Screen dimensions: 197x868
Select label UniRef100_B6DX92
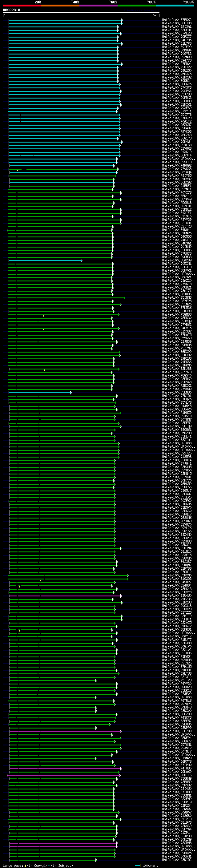pyautogui.click(x=177, y=183)
